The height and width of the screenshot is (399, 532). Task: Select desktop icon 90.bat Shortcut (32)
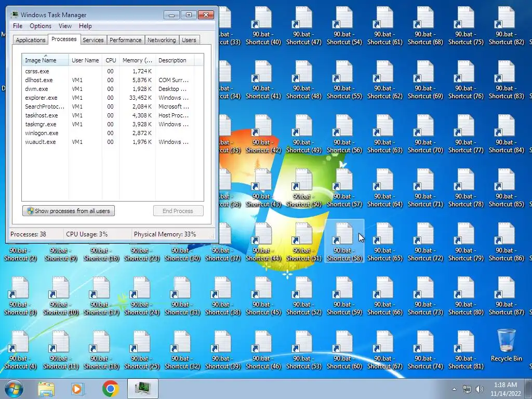click(x=182, y=350)
